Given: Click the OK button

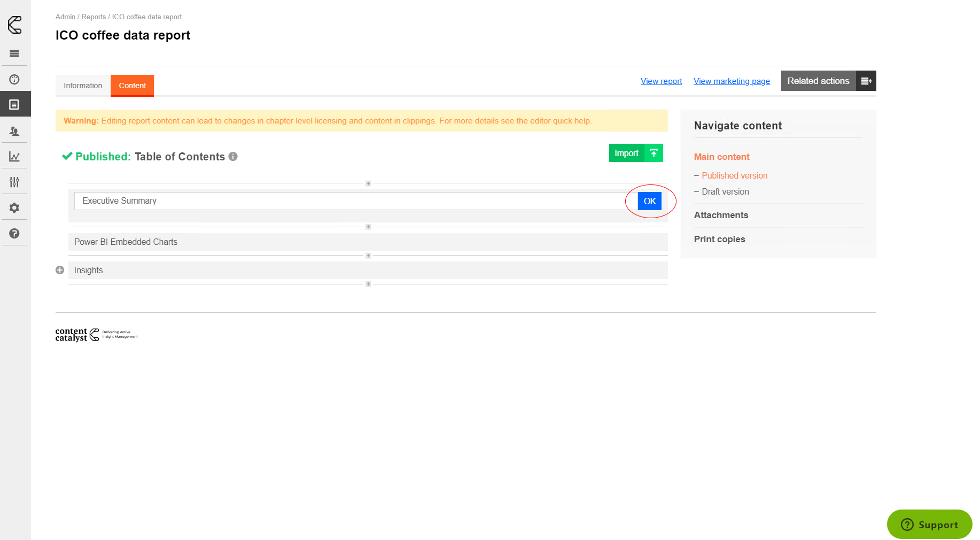Looking at the screenshot, I should (x=649, y=201).
